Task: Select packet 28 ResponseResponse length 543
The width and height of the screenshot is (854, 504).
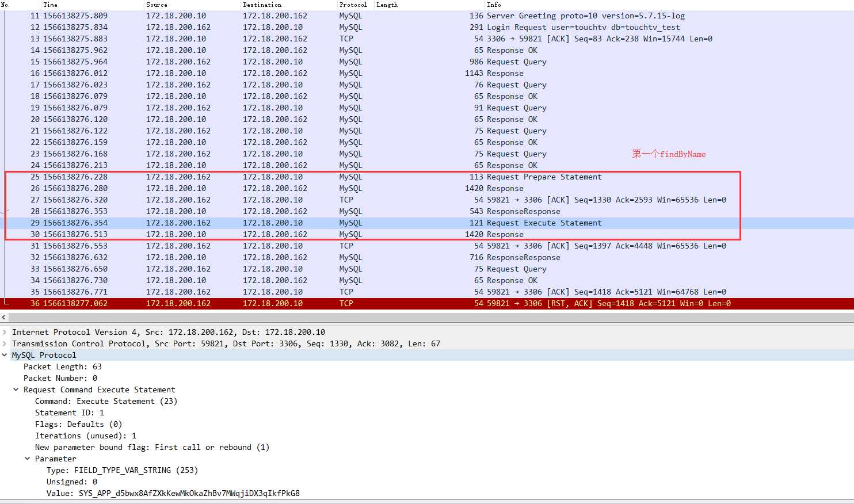Action: [x=427, y=211]
